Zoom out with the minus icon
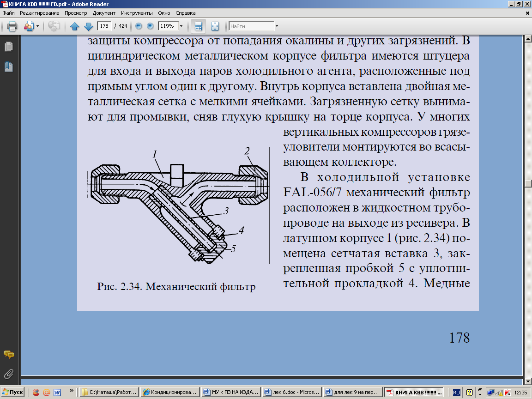Viewport: 532px width, 399px height. (x=139, y=26)
